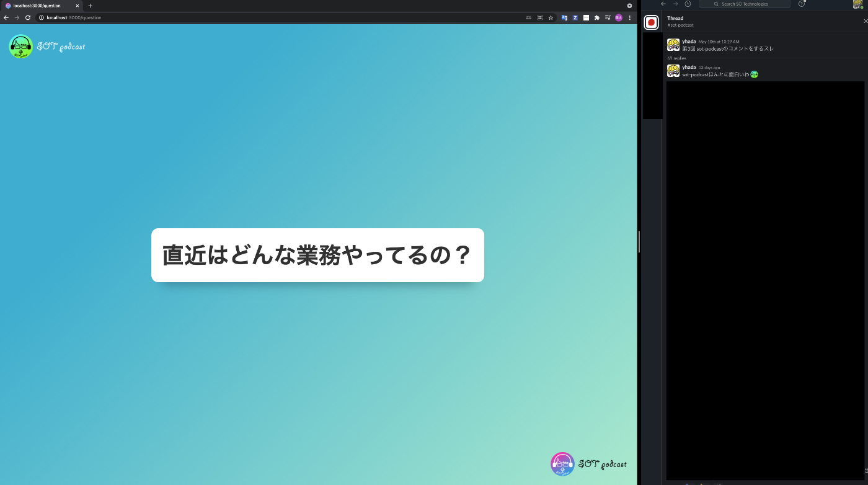Open the blue Z extension icon
This screenshot has height=485, width=868.
coord(575,17)
